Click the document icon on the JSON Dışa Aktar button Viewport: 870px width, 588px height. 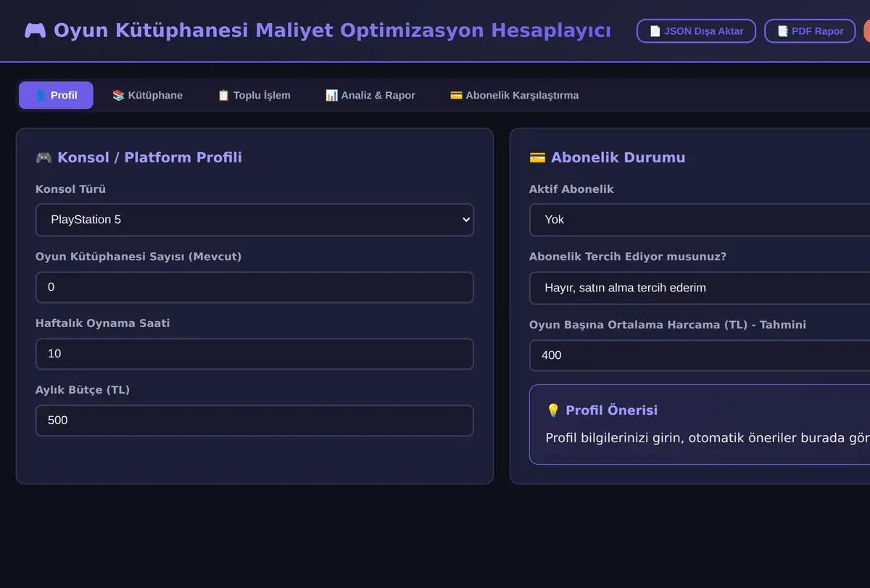coord(655,31)
